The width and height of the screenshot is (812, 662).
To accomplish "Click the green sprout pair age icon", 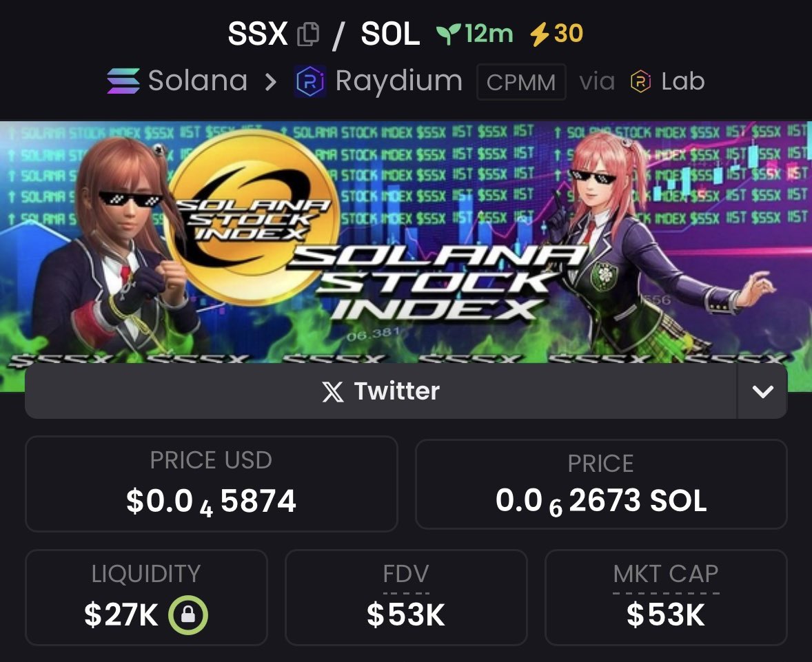I will click(448, 34).
